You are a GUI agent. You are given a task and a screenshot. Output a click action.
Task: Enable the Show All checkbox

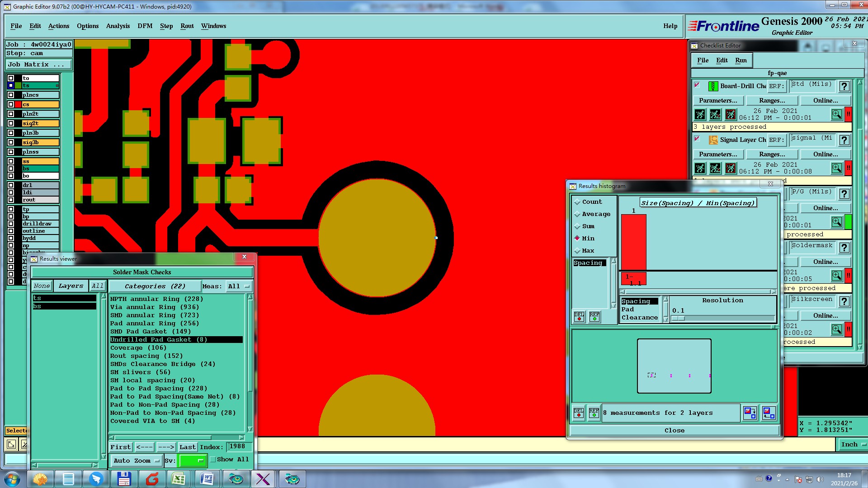[212, 460]
